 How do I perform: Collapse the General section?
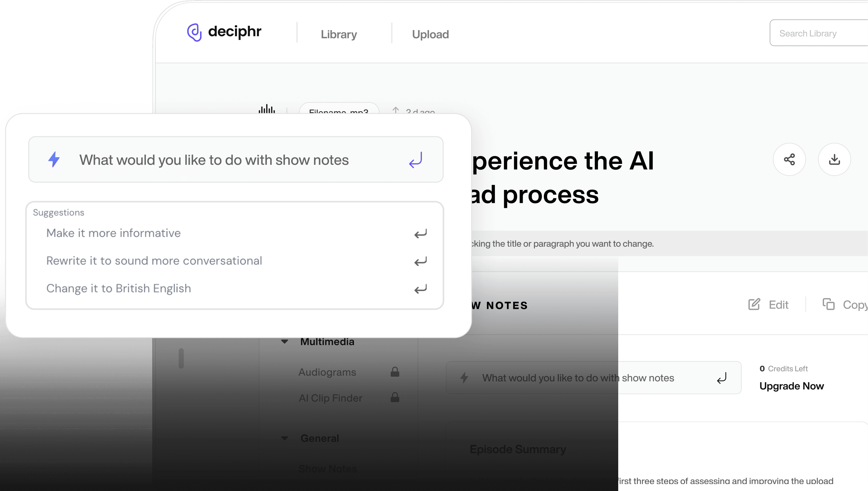(x=285, y=438)
